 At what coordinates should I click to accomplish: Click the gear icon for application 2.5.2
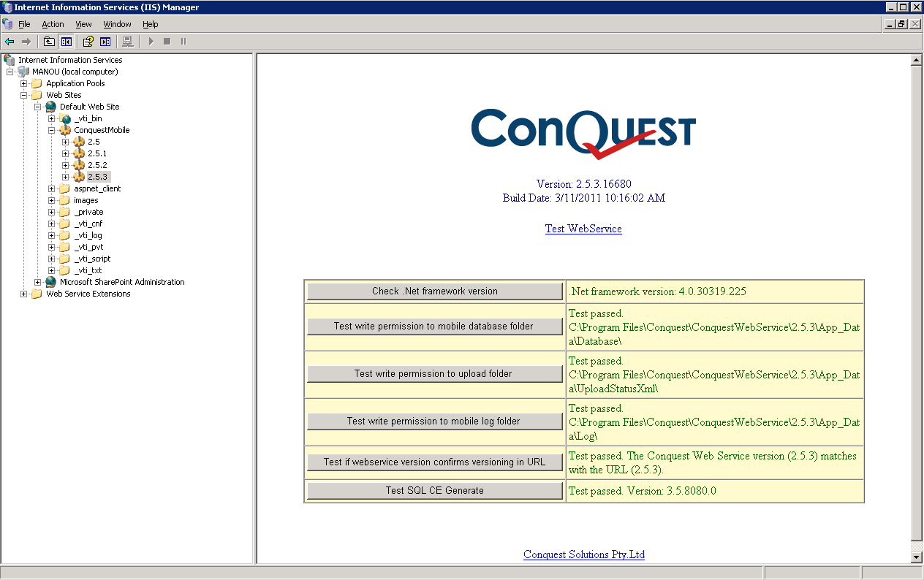(x=79, y=165)
